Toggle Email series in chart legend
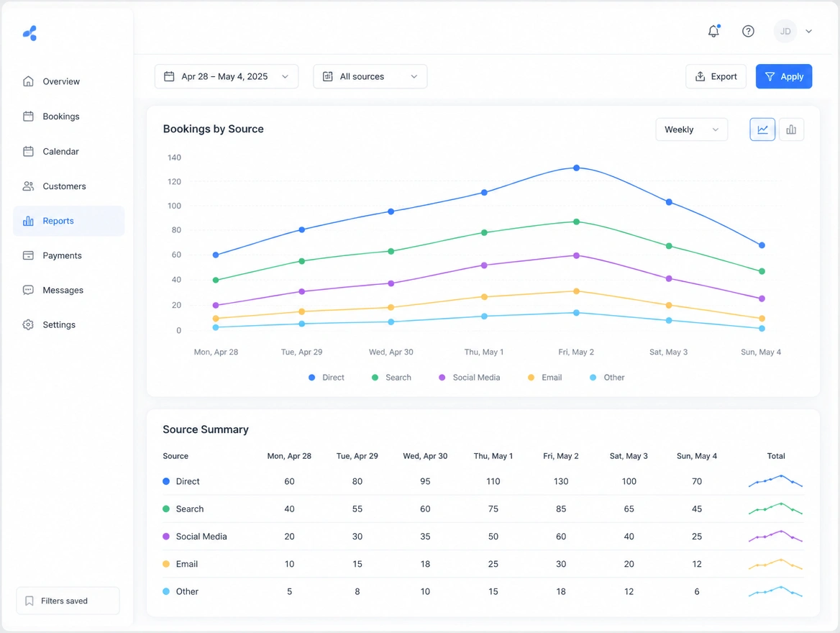This screenshot has width=840, height=633. point(545,378)
